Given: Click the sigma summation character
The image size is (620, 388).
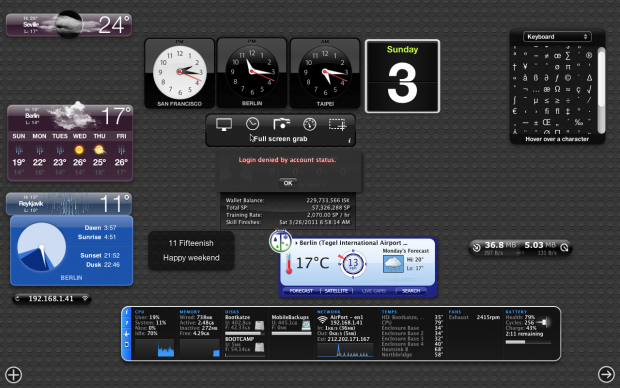Looking at the screenshot, I should [568, 55].
